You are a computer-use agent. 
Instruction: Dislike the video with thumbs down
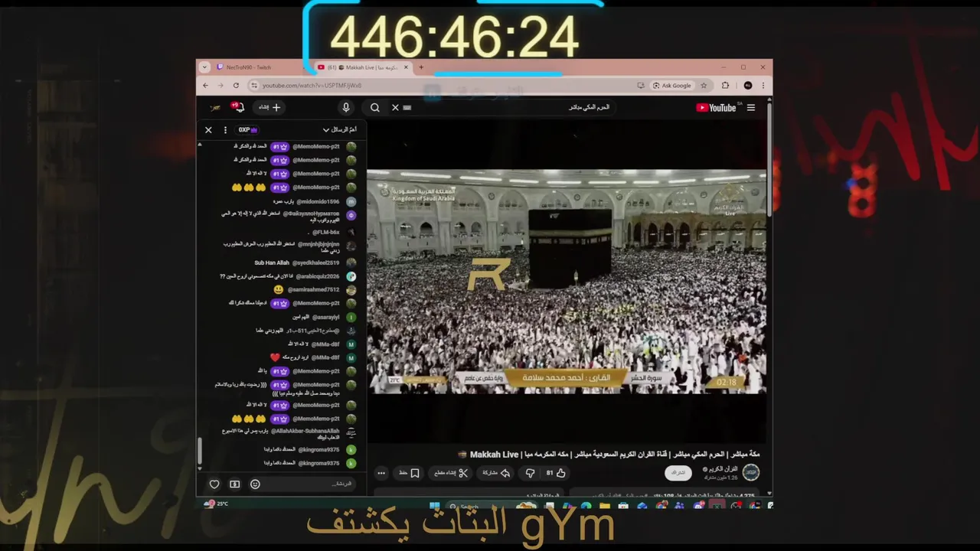(530, 473)
